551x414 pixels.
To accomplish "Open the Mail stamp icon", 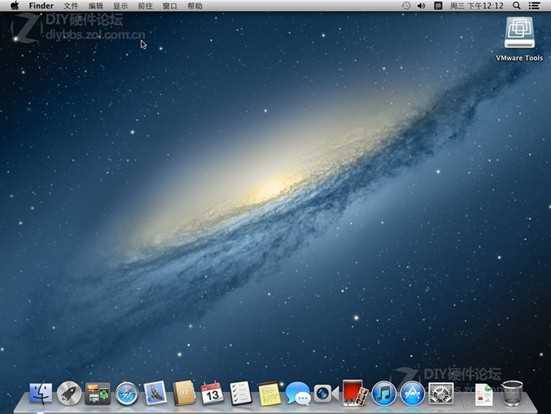I will click(155, 393).
